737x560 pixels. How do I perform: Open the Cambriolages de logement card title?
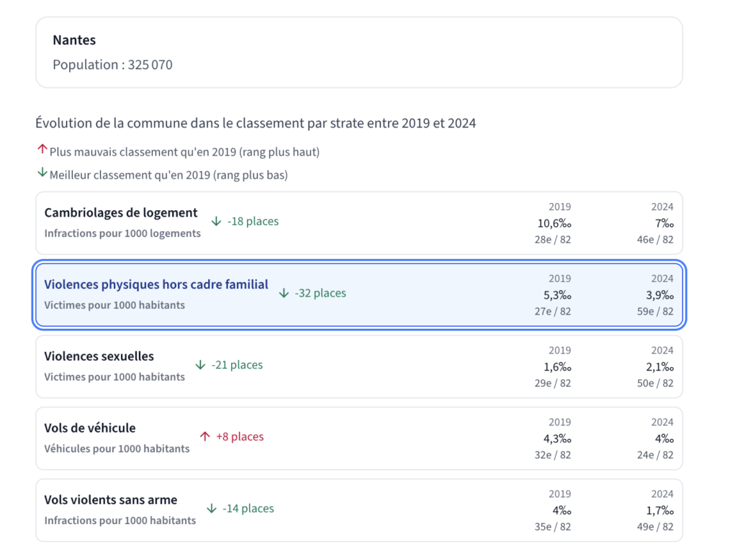click(x=121, y=212)
